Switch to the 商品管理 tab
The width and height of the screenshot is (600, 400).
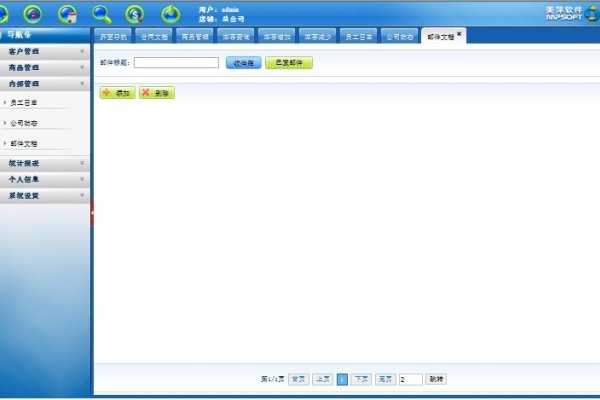[195, 36]
